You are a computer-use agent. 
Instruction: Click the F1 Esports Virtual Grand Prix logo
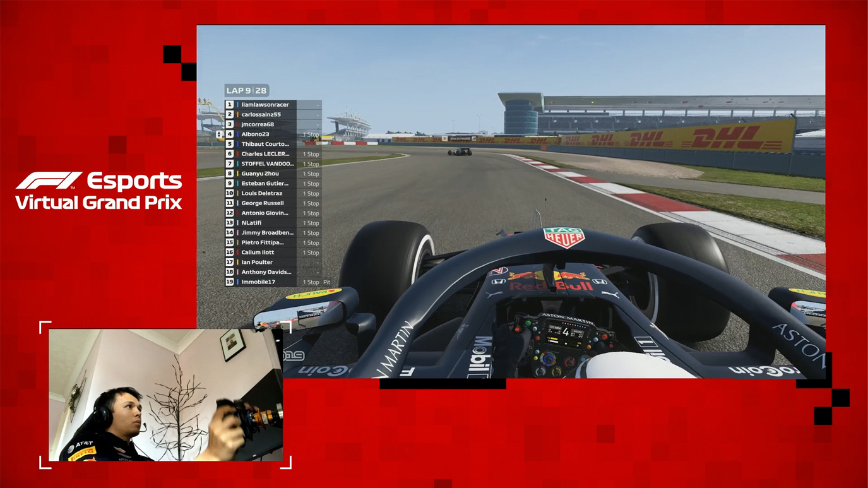[x=99, y=191]
